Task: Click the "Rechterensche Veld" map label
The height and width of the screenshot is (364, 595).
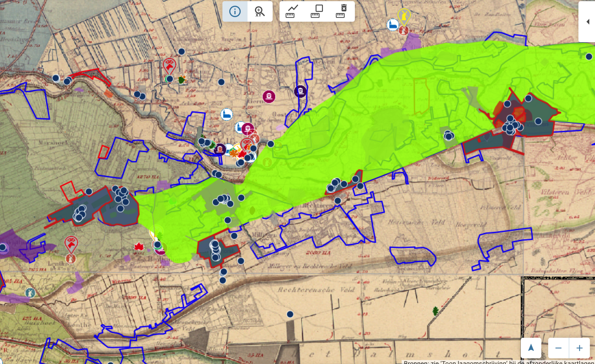Action: pos(316,290)
